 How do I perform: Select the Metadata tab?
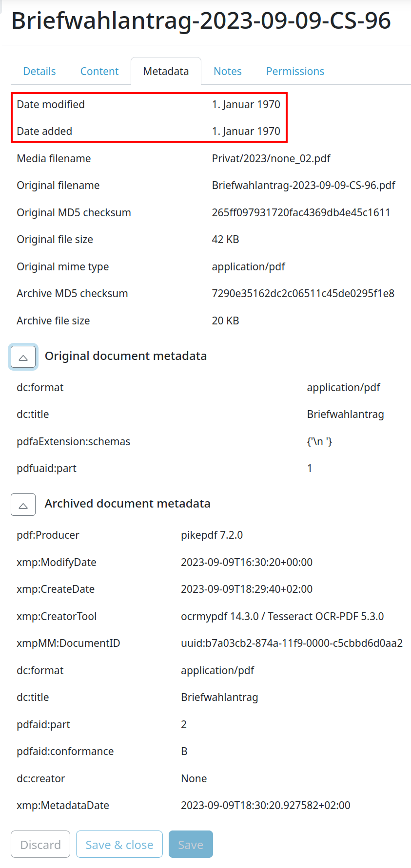pyautogui.click(x=166, y=71)
